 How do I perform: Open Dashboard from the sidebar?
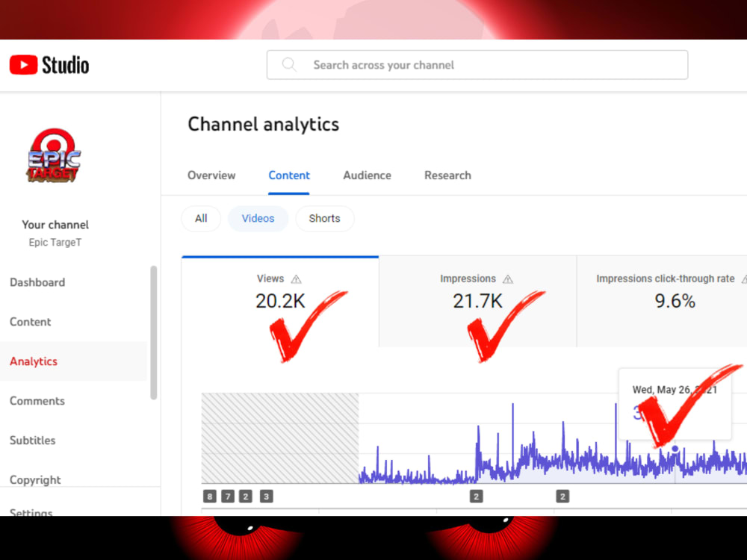pos(37,282)
